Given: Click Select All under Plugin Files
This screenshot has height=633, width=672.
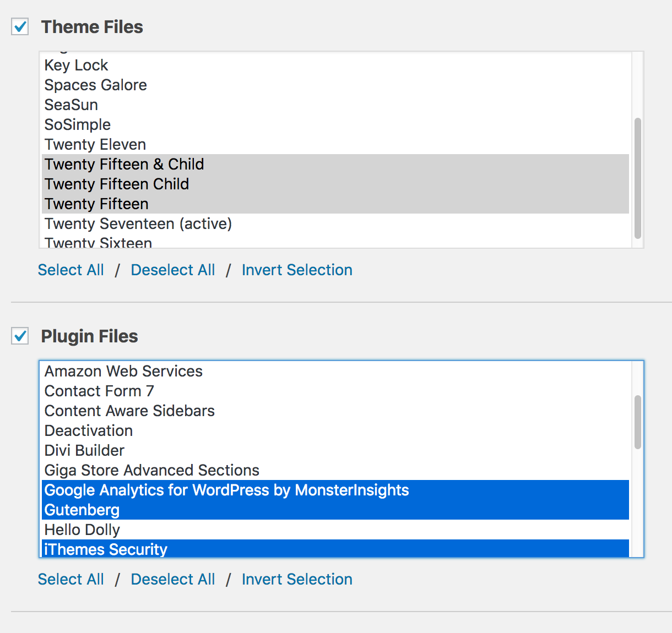Looking at the screenshot, I should [x=71, y=579].
